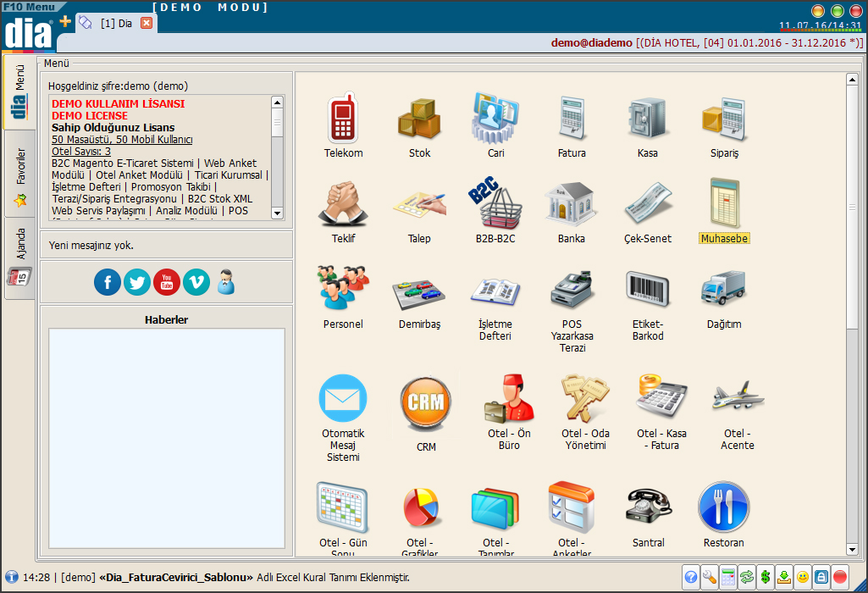Open the Telekom module

pyautogui.click(x=343, y=125)
